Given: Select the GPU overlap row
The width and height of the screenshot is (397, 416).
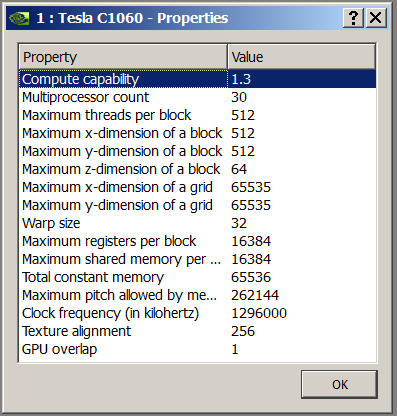Looking at the screenshot, I should [198, 349].
